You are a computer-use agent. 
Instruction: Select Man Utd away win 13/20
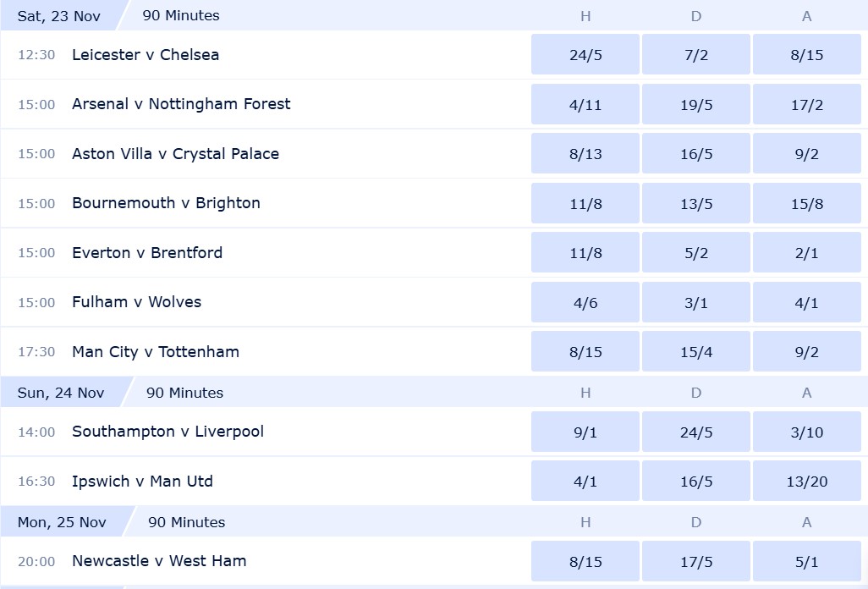(x=806, y=481)
